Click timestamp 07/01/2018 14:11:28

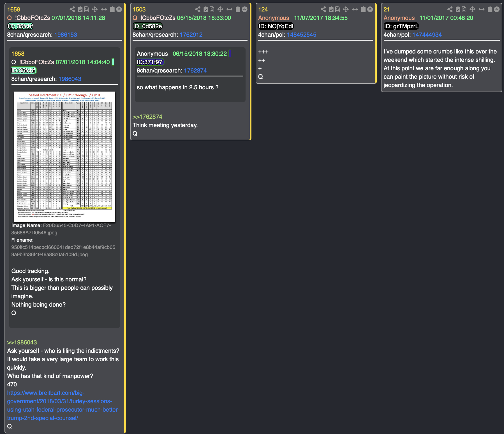pyautogui.click(x=78, y=18)
